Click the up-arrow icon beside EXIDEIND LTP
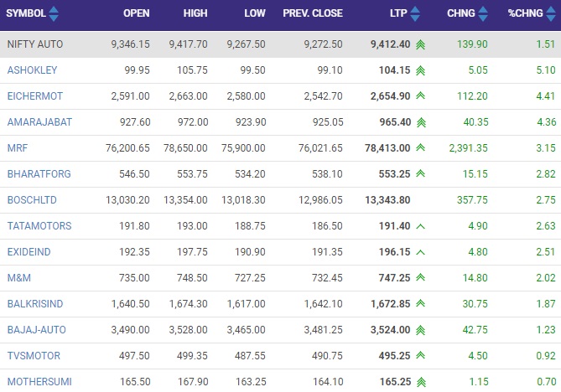Image resolution: width=561 pixels, height=392 pixels. pyautogui.click(x=421, y=252)
